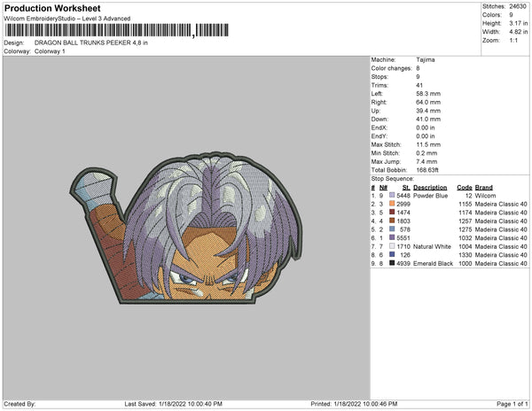
Task: Click code 1155 in the stop sequence
Action: point(465,204)
